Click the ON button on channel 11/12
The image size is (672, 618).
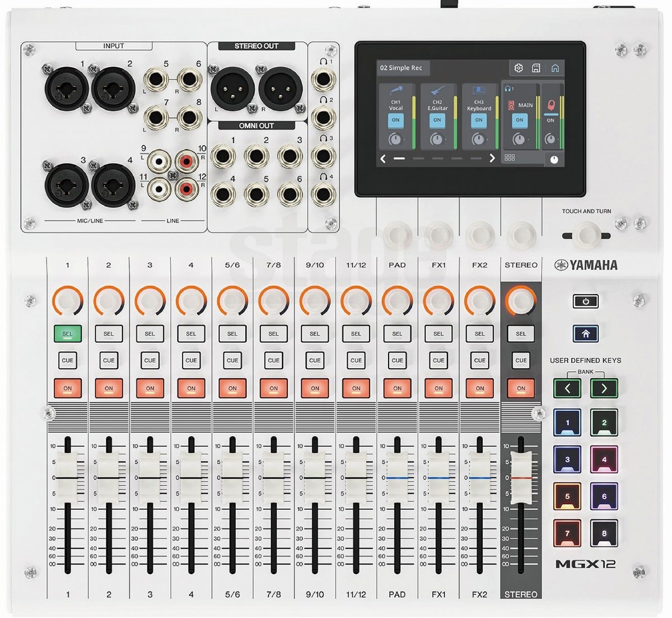(356, 388)
